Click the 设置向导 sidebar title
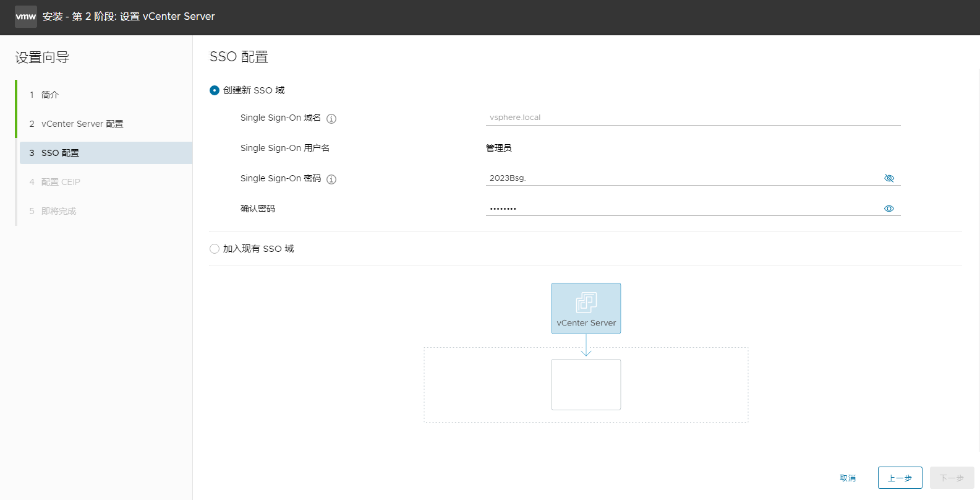This screenshot has width=980, height=500. pyautogui.click(x=42, y=58)
